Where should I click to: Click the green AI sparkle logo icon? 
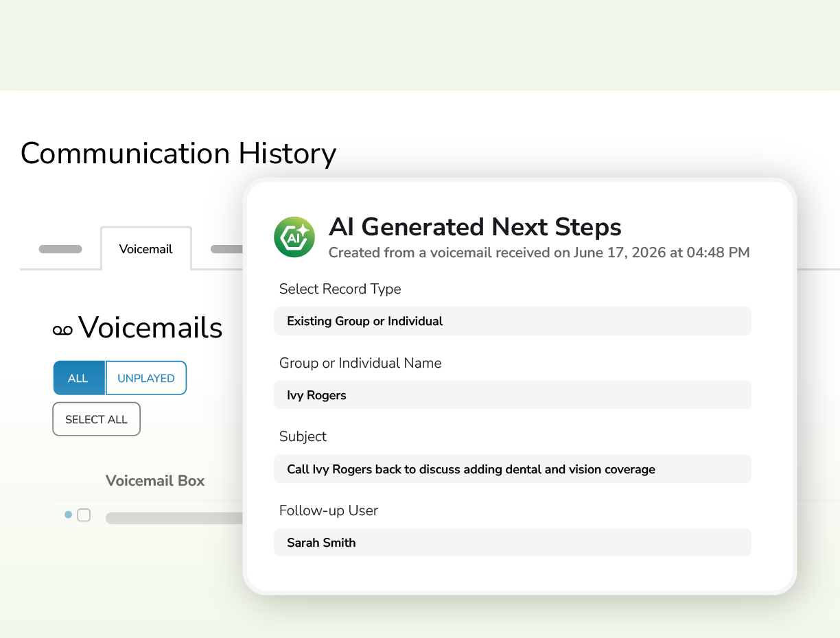click(294, 237)
